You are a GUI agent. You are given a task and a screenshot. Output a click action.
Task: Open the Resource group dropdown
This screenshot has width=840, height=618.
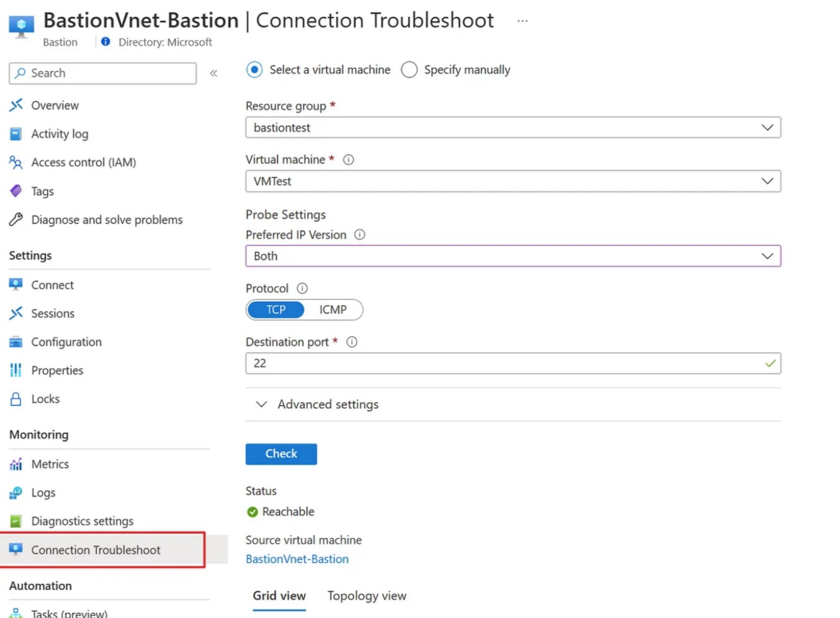click(x=512, y=128)
